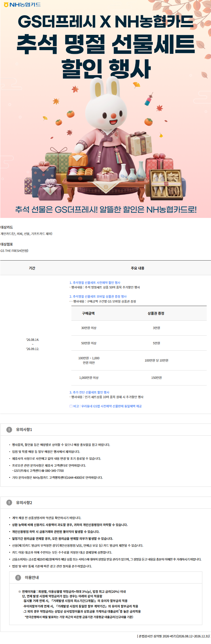The image size is (211, 644).
Task: Click slogan '추석 선물은 GS더프레시!' text
Action: point(56,209)
